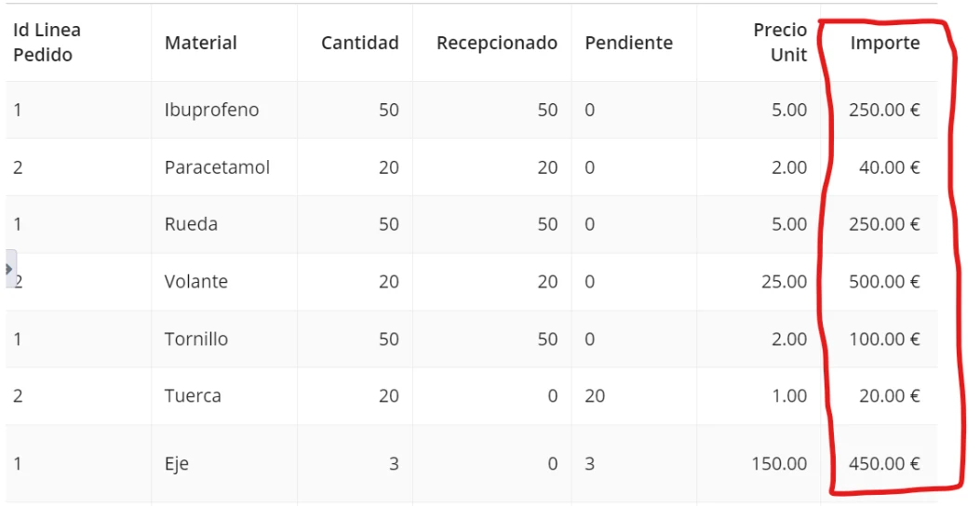Select the Paracetamol row
The height and width of the screenshot is (506, 980).
pos(471,166)
